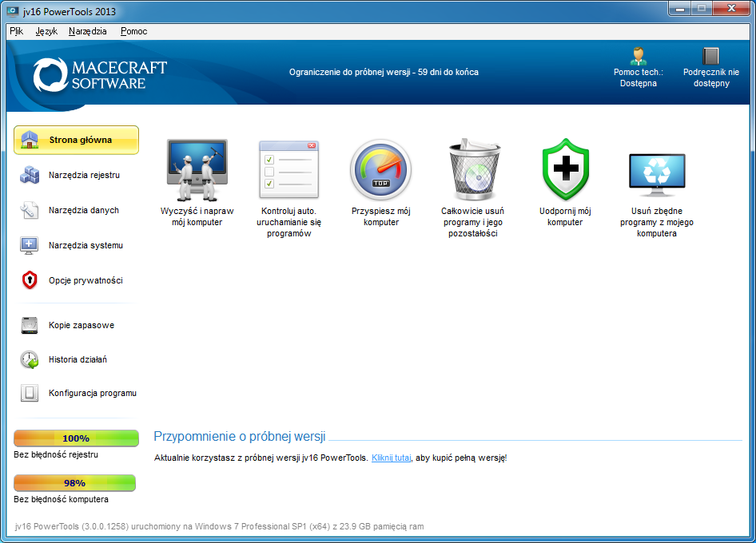Open the Język menu
The width and height of the screenshot is (756, 543).
[46, 31]
